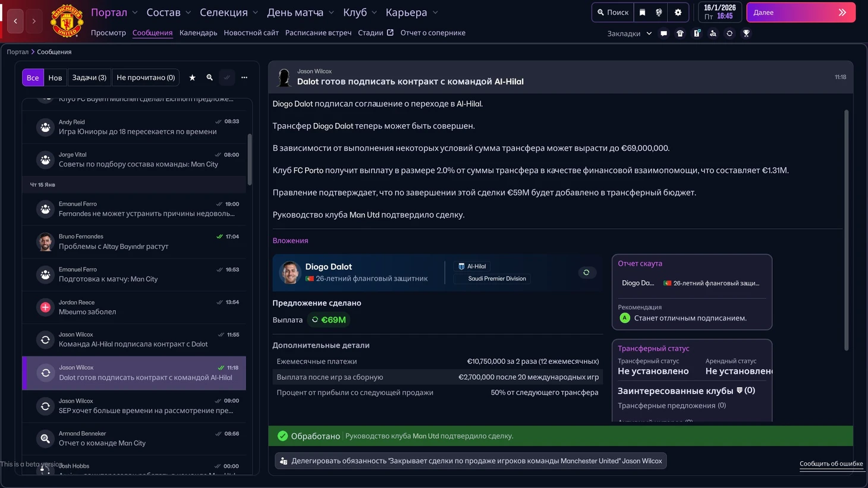868x488 pixels.
Task: Toggle the Не прочитано (0) filter
Action: (146, 78)
